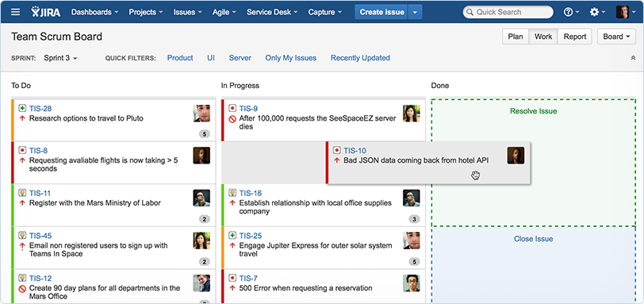The width and height of the screenshot is (644, 304).
Task: Open the TIS-16 issue link
Action: 251,193
